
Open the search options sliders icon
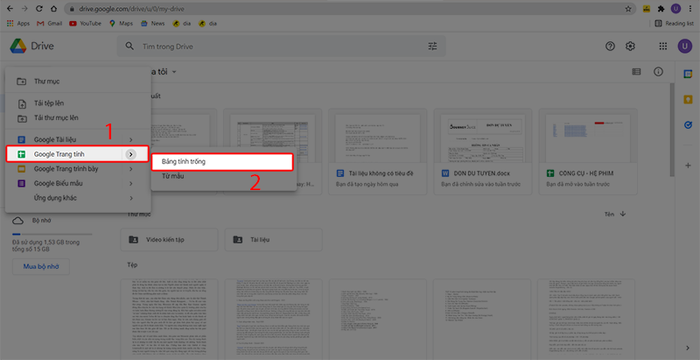tap(433, 46)
